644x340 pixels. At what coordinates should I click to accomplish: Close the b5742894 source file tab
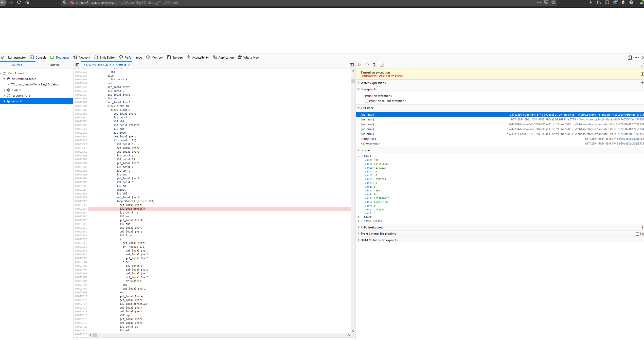point(129,65)
